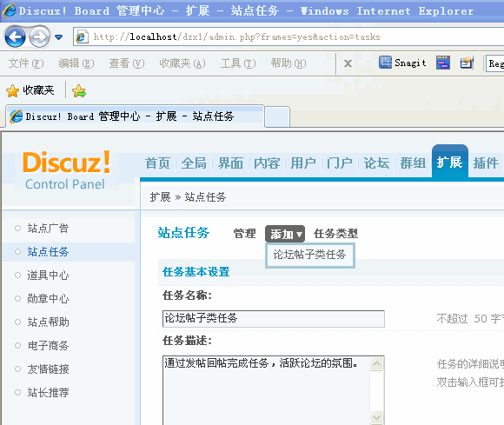Click the IE Forward arrow button
This screenshot has width=504, height=425.
pos(39,37)
